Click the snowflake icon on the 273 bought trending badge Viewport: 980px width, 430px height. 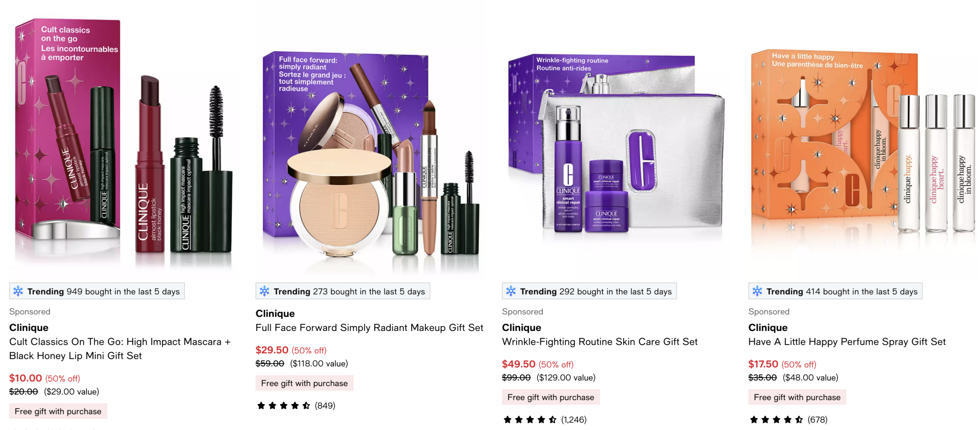[x=264, y=291]
